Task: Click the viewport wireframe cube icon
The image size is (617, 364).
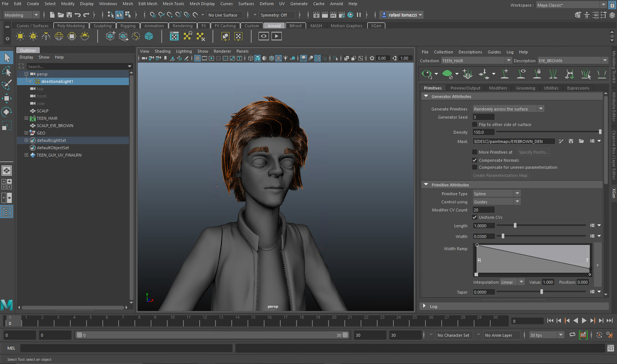Action: point(251,58)
